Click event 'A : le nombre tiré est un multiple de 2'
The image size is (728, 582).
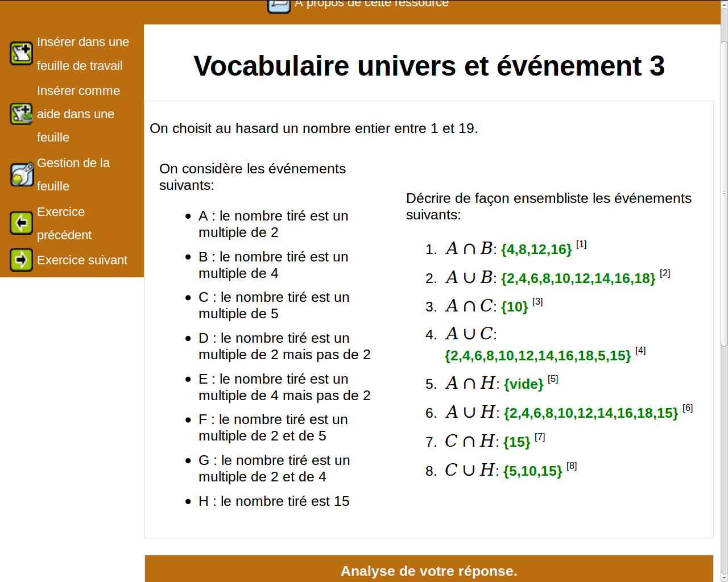click(274, 224)
